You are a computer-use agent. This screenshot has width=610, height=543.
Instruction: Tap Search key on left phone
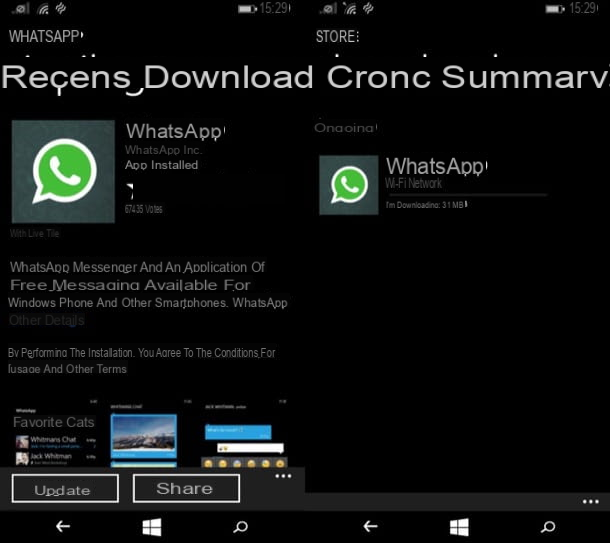click(x=240, y=527)
